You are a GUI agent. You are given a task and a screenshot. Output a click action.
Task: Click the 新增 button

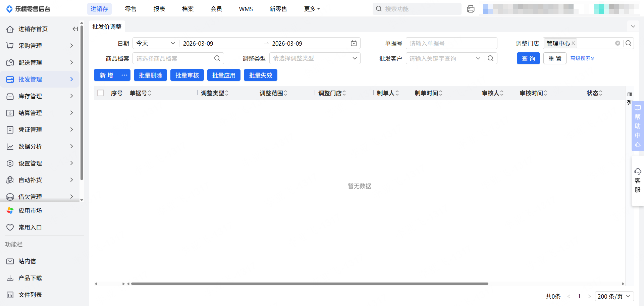106,75
